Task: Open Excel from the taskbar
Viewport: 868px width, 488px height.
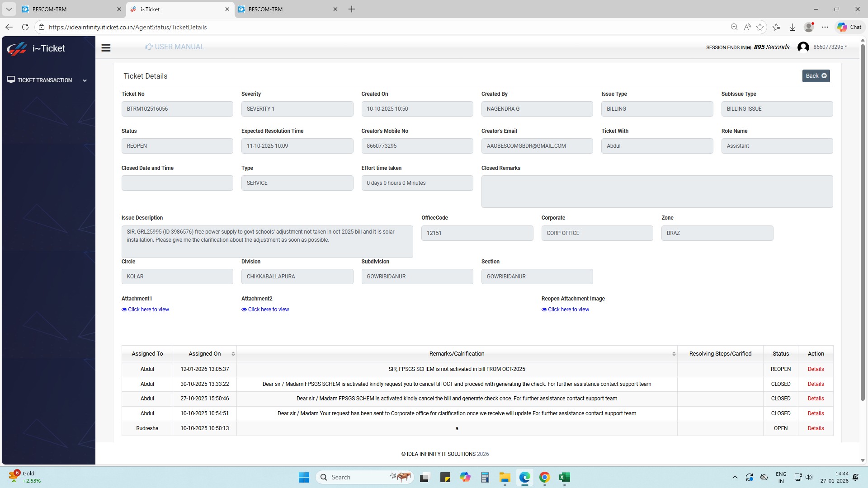Action: coord(564,477)
